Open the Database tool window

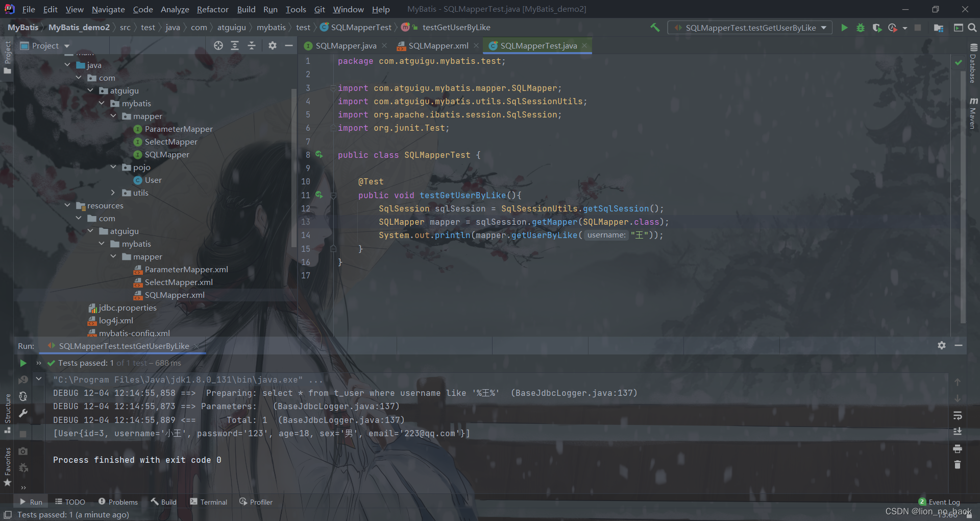tap(973, 63)
